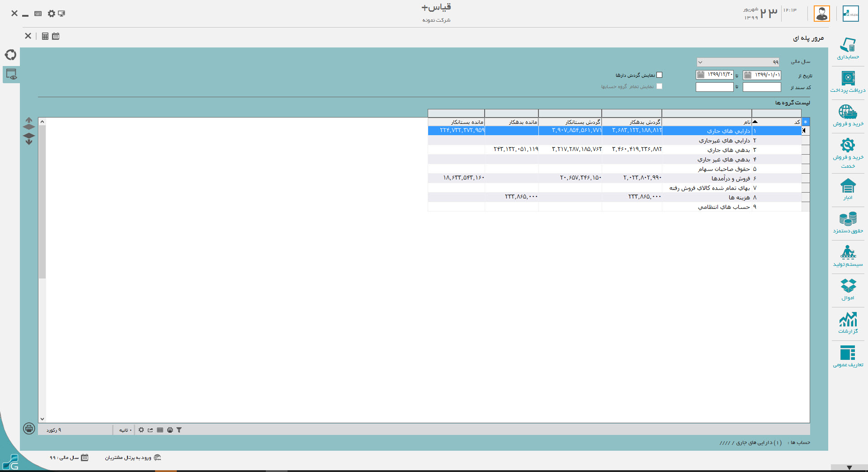Open grid settings gear in footer

coord(141,430)
